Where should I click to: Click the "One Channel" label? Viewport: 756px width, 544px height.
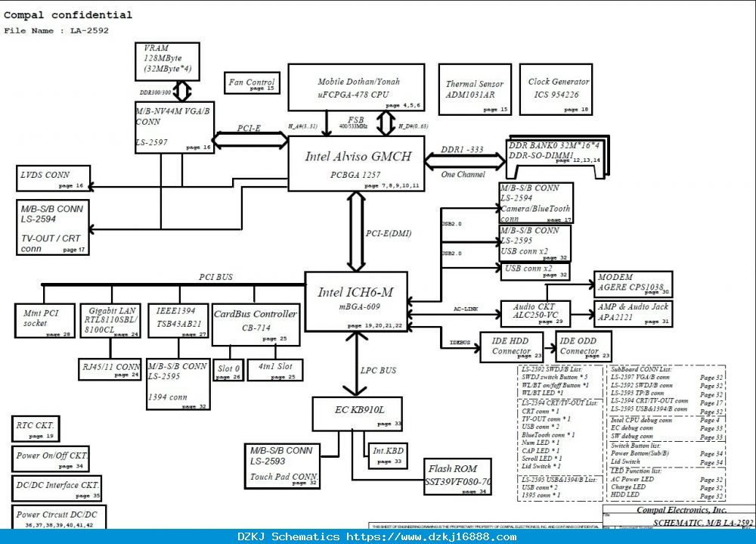pos(463,174)
